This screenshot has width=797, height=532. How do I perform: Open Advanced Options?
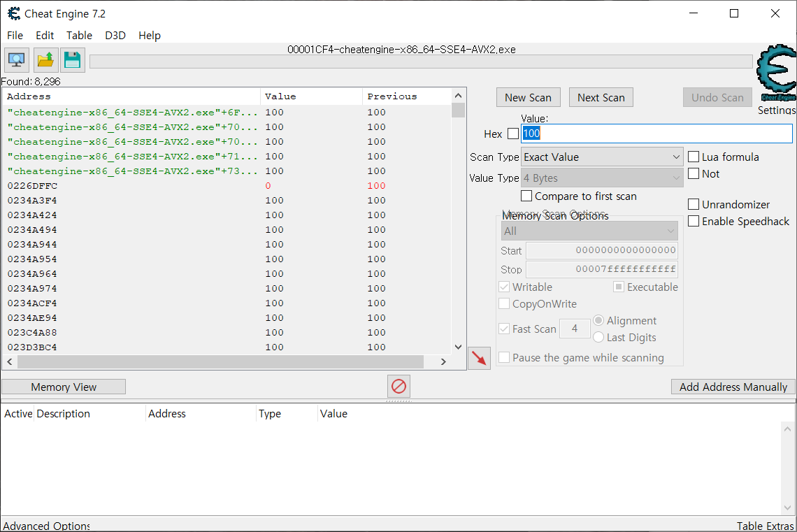(x=46, y=526)
